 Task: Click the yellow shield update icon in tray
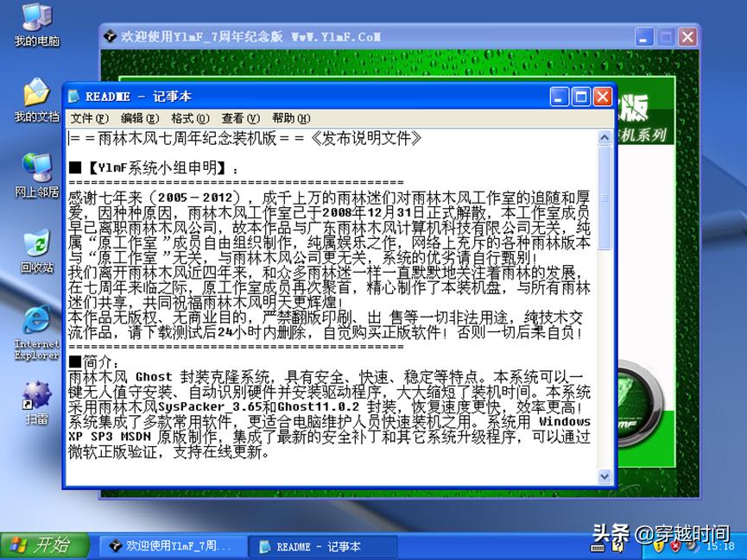point(659,546)
